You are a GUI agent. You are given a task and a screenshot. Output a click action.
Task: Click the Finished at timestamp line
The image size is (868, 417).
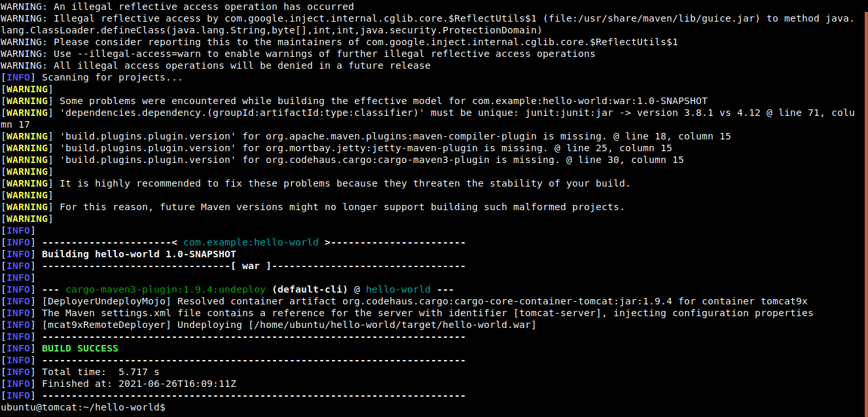click(139, 384)
